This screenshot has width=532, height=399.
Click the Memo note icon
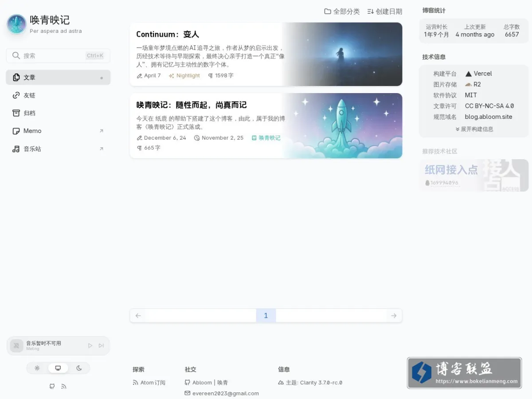(16, 131)
